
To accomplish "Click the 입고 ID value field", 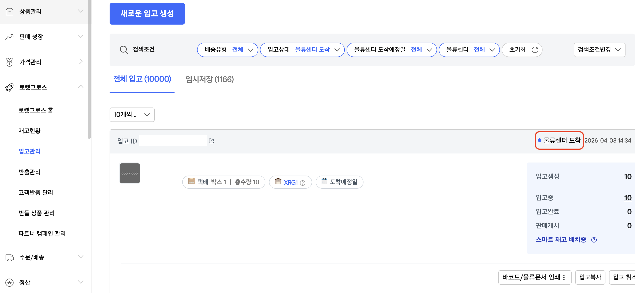I will (x=173, y=141).
